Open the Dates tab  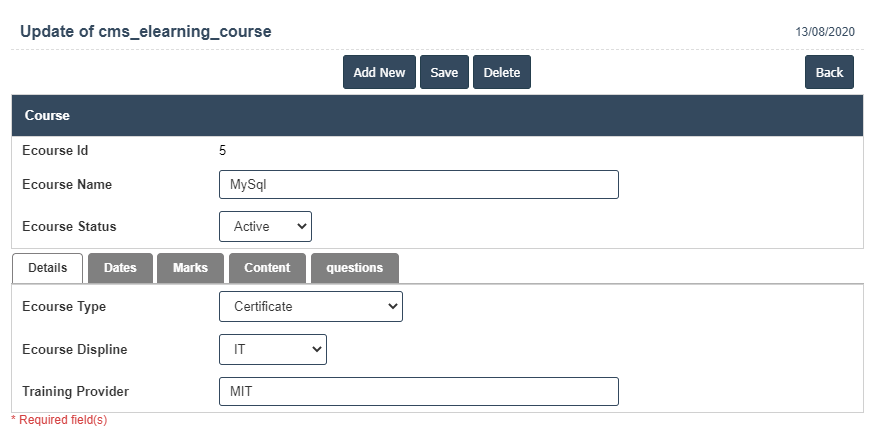tap(120, 268)
